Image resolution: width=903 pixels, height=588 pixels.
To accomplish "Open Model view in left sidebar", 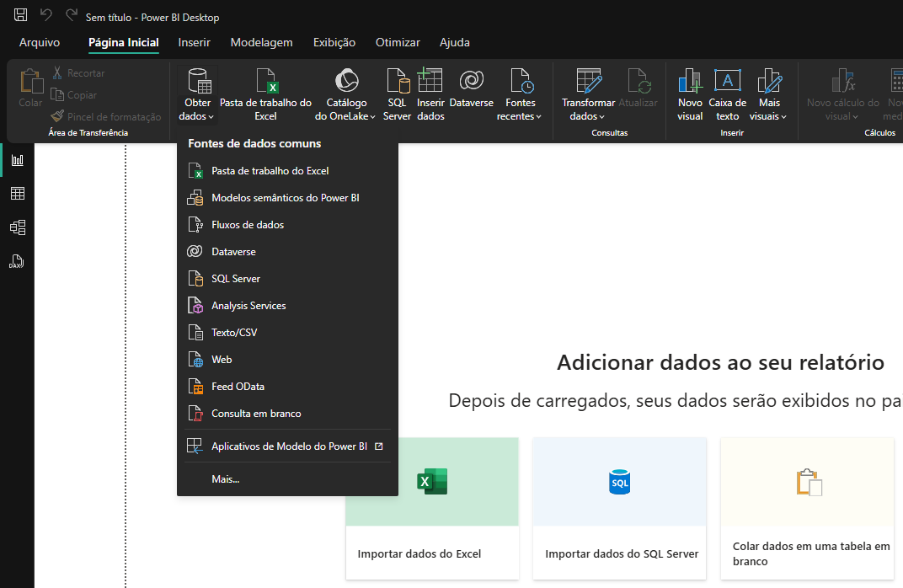I will click(18, 227).
